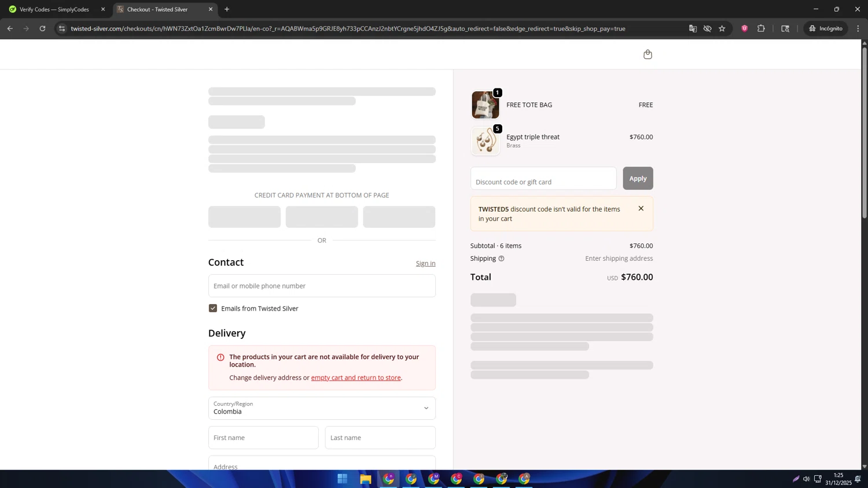
Task: Click the third-party cookies blocked eye icon
Action: (x=707, y=28)
